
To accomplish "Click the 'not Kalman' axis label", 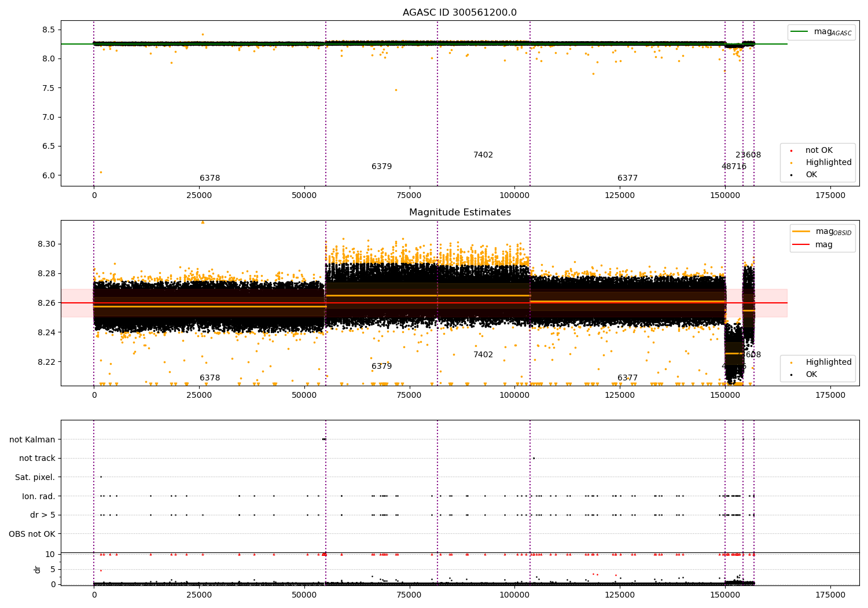I will pyautogui.click(x=32, y=440).
